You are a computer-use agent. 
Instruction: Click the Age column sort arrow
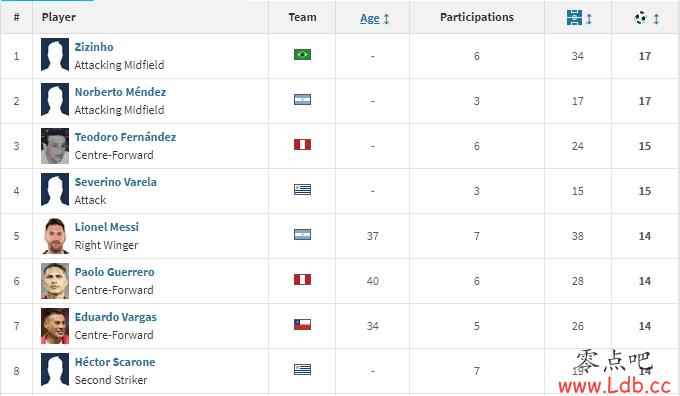coord(386,19)
